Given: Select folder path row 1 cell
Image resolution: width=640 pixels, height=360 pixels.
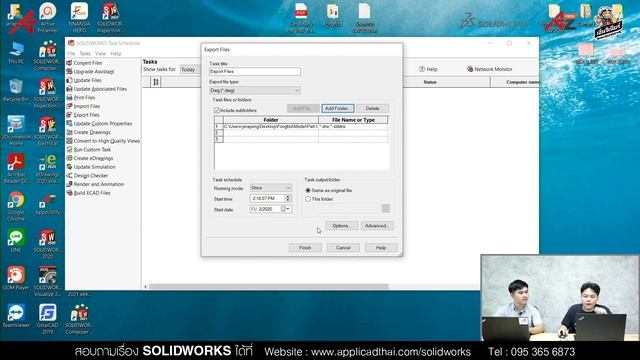Looking at the screenshot, I should pyautogui.click(x=271, y=127).
